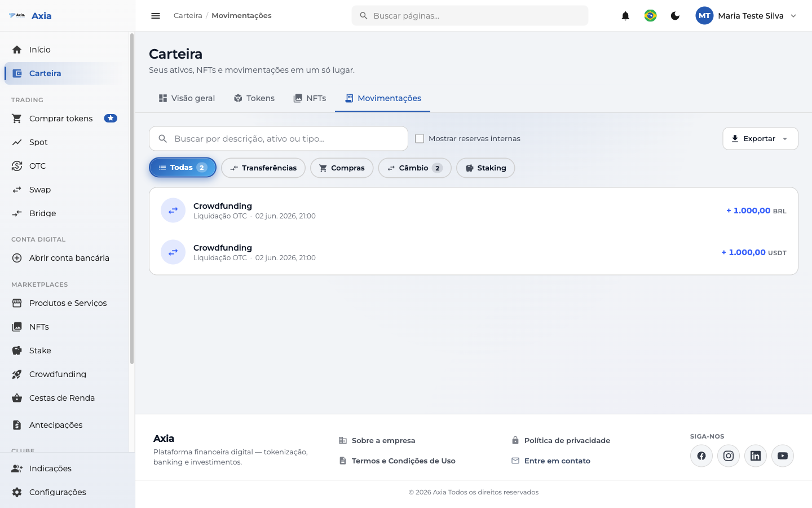Open the Instagram social icon

coord(729,456)
